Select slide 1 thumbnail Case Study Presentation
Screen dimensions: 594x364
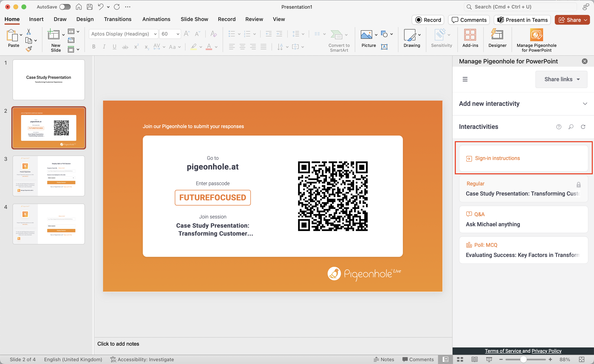(49, 80)
